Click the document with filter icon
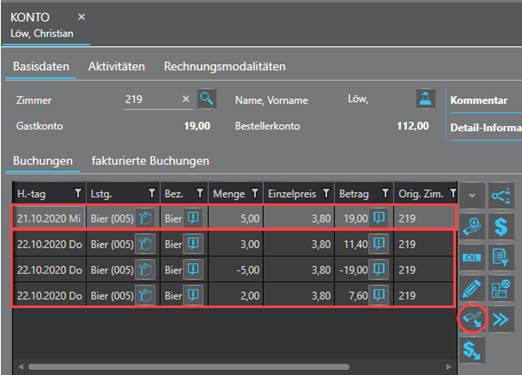This screenshot has width=522, height=375. [501, 257]
